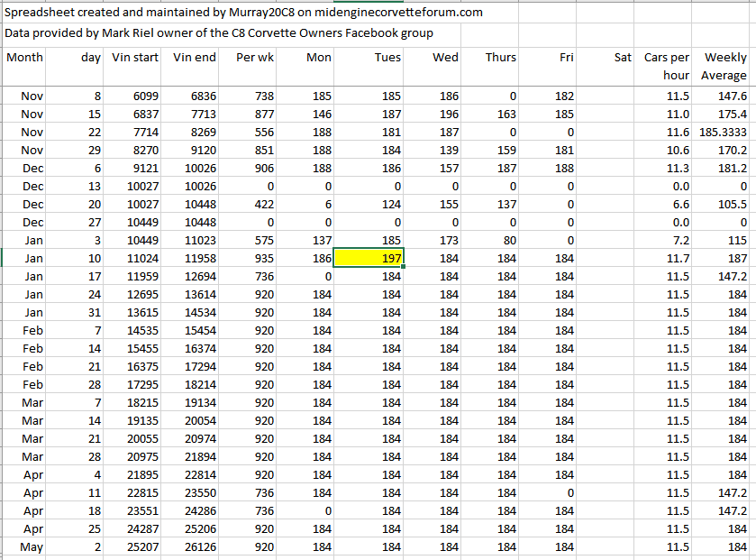
Task: Select the 'Vin end' header cell
Action: (193, 58)
